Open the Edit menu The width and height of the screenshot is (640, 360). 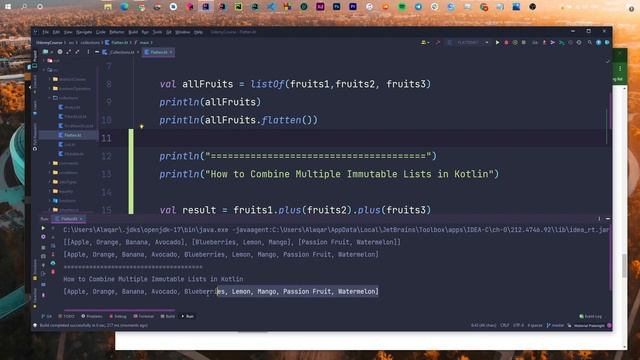tap(56, 32)
